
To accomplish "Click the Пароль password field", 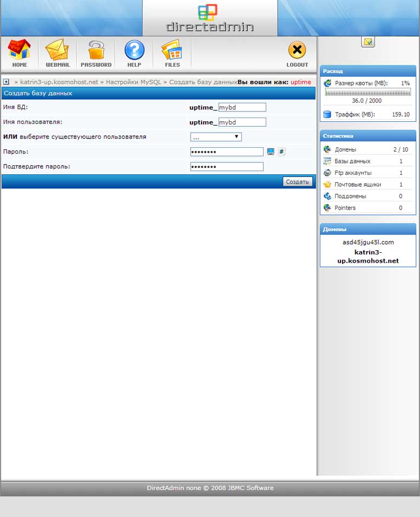I will click(x=227, y=152).
